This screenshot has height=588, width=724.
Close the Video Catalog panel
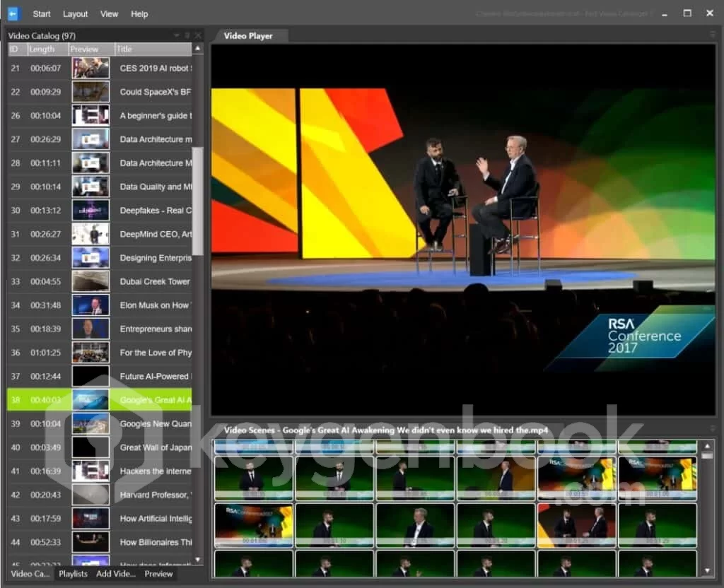(x=198, y=35)
